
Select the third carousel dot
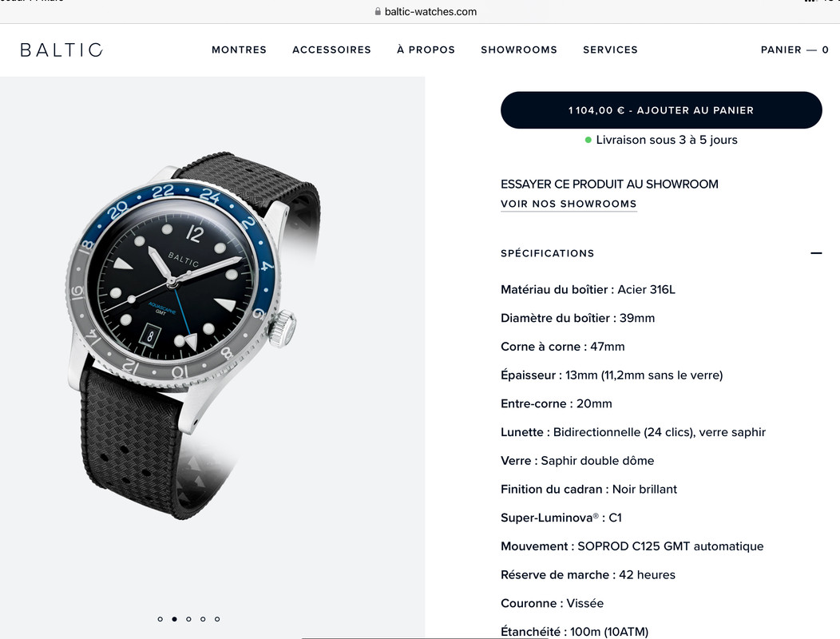point(188,619)
